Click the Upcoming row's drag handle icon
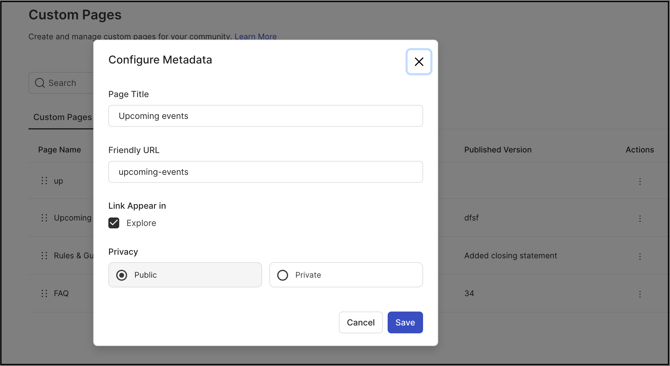670x366 pixels. 44,218
